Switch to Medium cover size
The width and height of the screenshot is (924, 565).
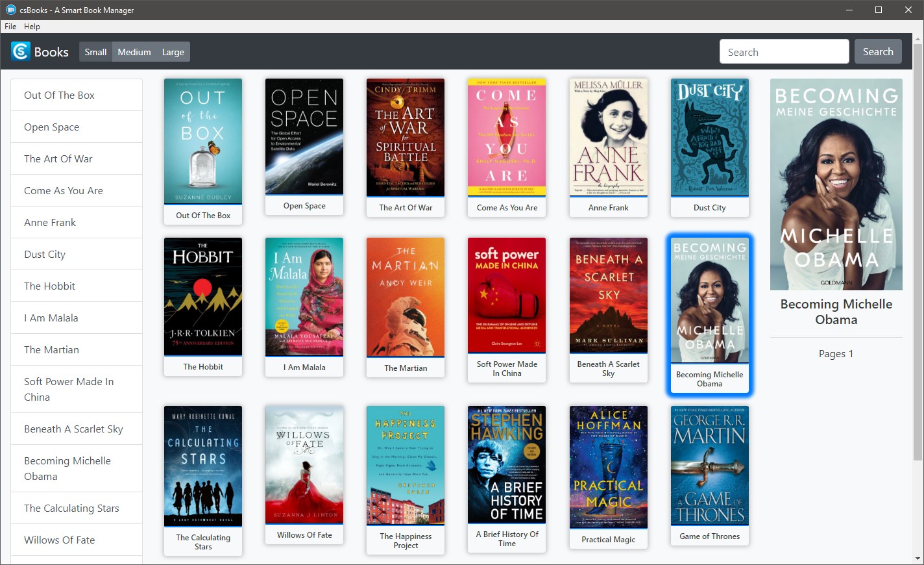click(x=134, y=52)
